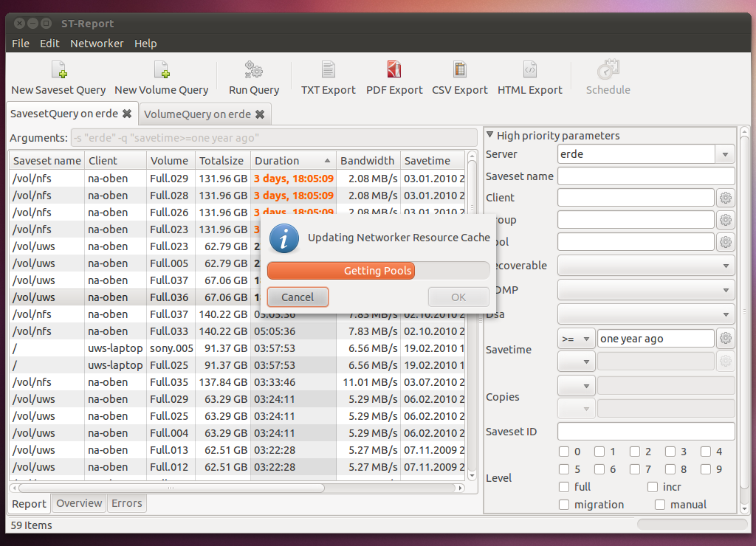Screen dimensions: 756x546
Task: Cancel the Networker cache update
Action: (298, 297)
